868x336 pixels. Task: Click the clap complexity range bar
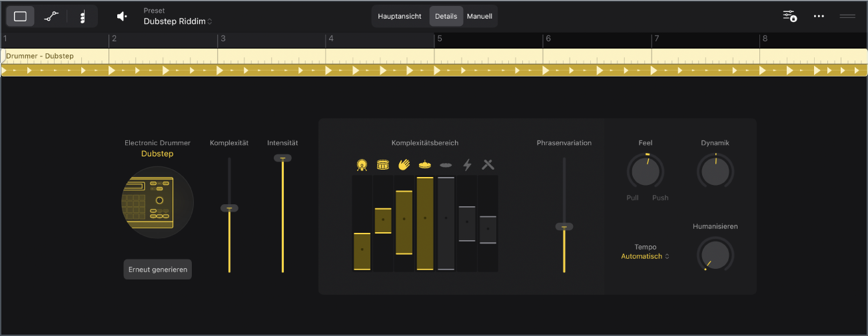(404, 222)
